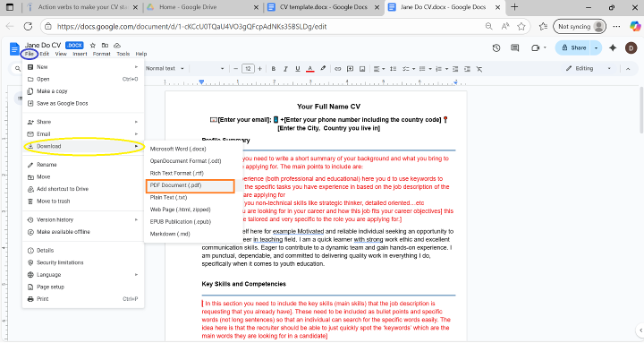Open the Tools menu
Viewport: 644px width, 343px height.
[123, 54]
